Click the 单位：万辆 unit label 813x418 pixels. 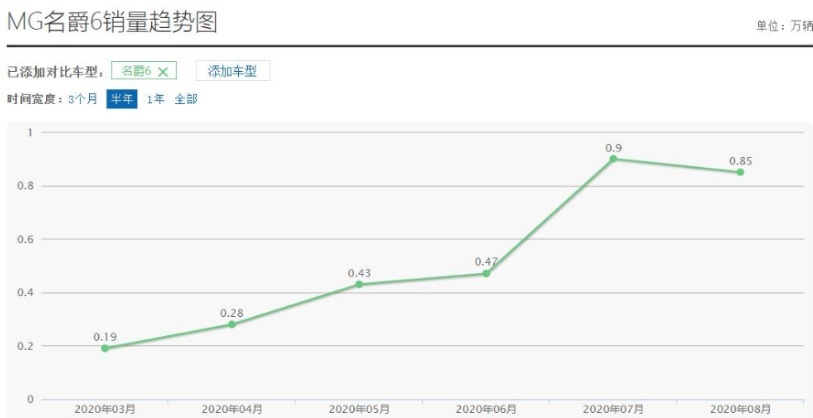(x=784, y=26)
